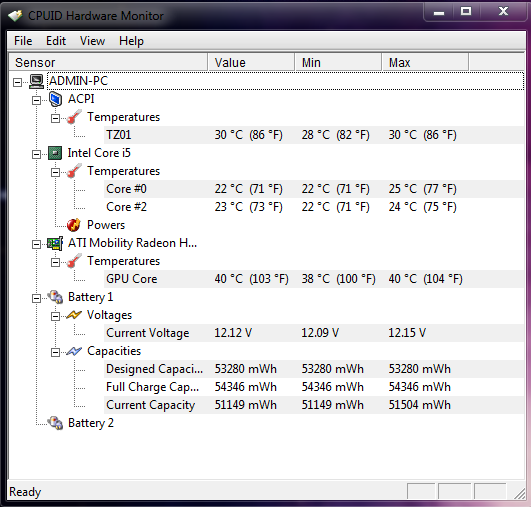Collapse Temperatures under Intel Core i5
This screenshot has width=531, height=507.
(x=55, y=172)
